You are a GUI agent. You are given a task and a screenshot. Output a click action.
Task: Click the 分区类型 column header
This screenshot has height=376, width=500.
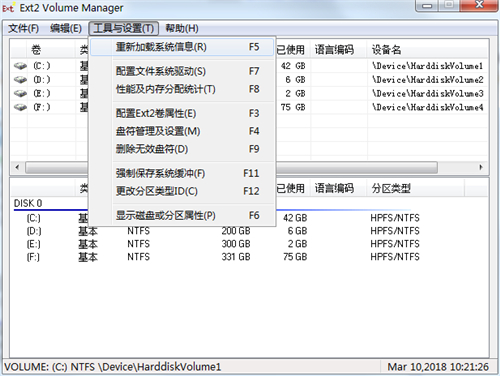click(416, 189)
